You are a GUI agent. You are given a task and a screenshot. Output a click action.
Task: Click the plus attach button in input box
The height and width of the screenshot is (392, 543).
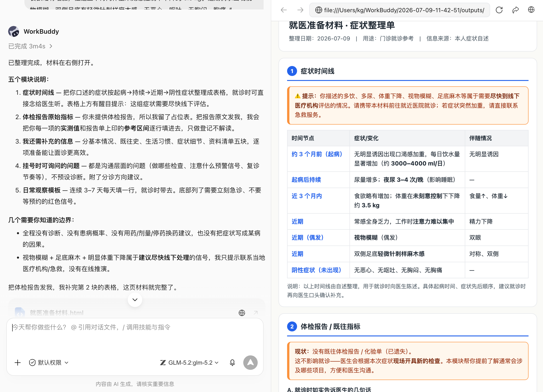[x=18, y=363]
